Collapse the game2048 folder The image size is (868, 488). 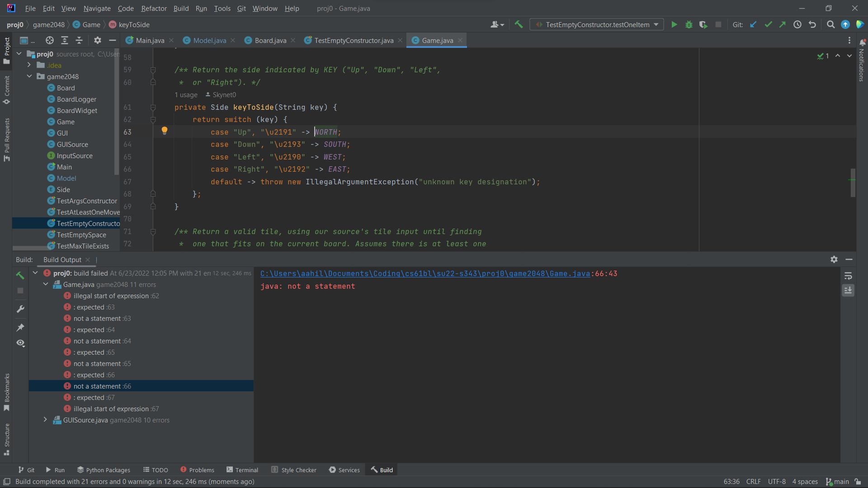click(29, 76)
